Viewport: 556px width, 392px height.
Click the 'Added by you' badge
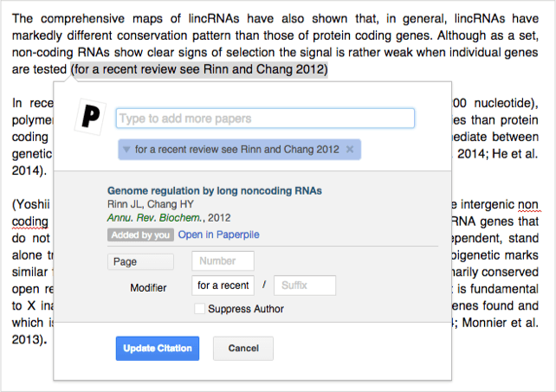(x=140, y=235)
